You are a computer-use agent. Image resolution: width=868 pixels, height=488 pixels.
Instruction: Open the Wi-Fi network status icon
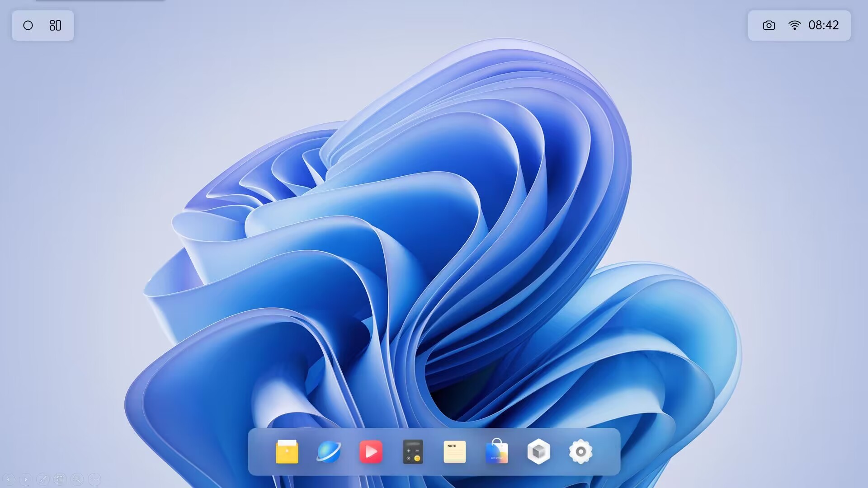point(794,25)
